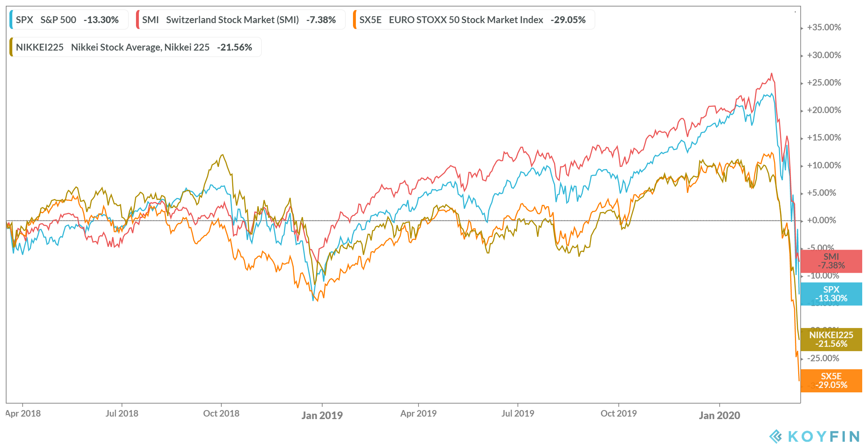Click the KOYFIN brand wordmark
The height and width of the screenshot is (448, 868).
click(x=824, y=436)
